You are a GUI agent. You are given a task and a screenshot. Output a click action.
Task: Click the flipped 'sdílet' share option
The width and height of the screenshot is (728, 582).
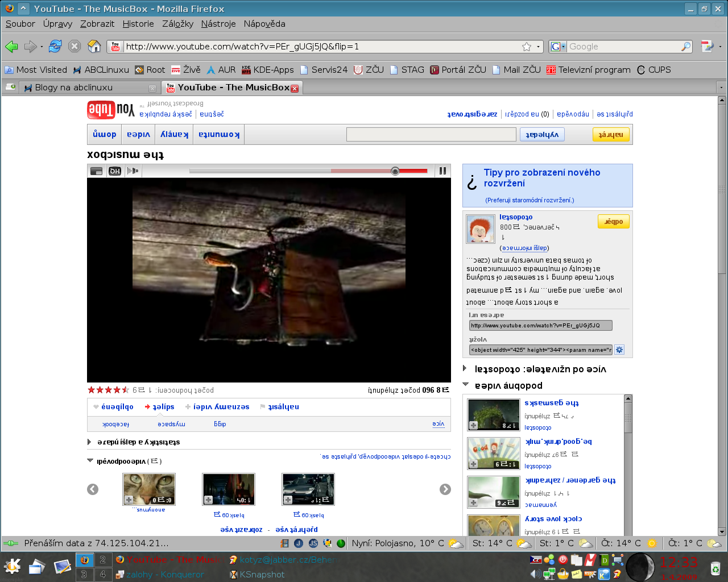point(160,406)
